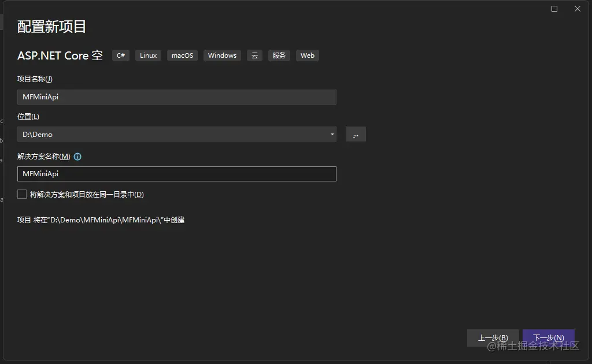Click the 解决方案名称(M) label

[44, 157]
